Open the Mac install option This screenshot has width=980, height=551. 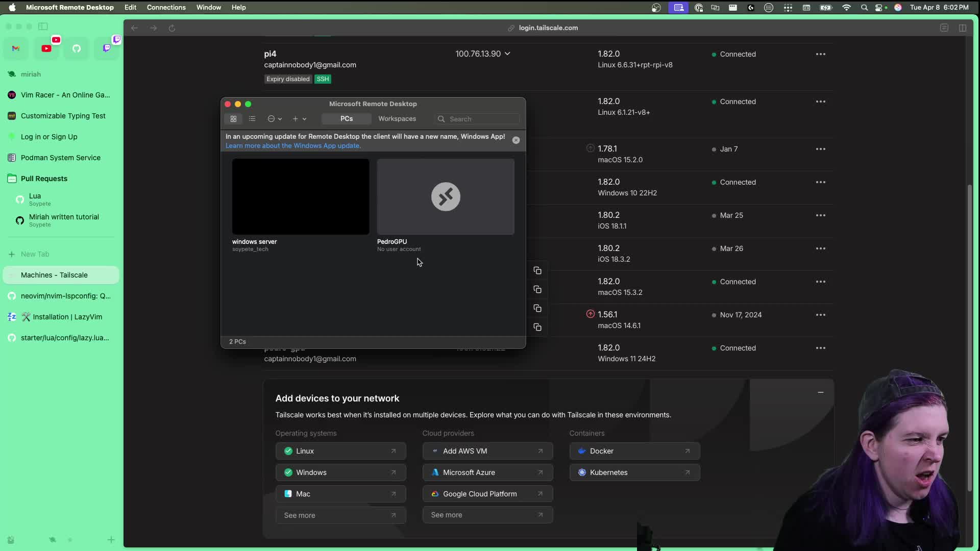click(340, 494)
